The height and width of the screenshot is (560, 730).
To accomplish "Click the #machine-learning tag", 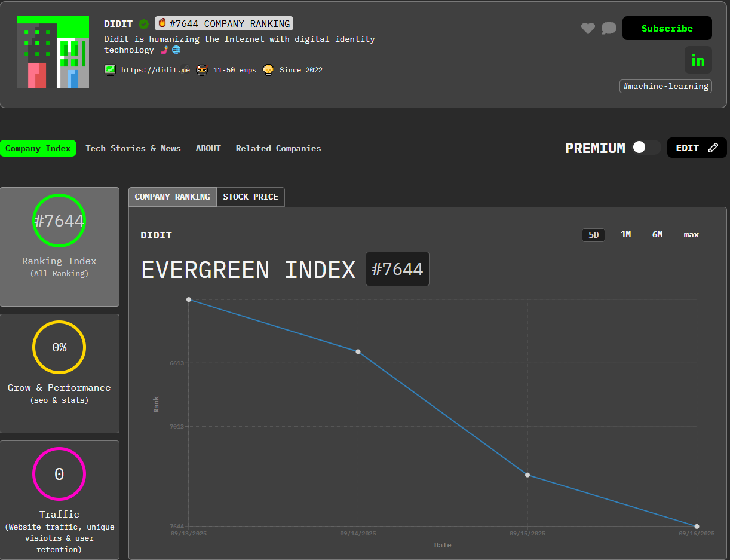I will click(x=665, y=87).
